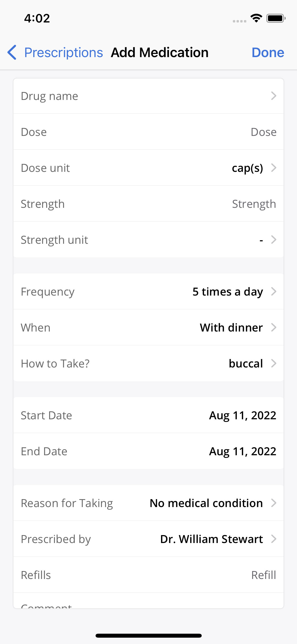Enter a value in Dose field

pyautogui.click(x=263, y=132)
